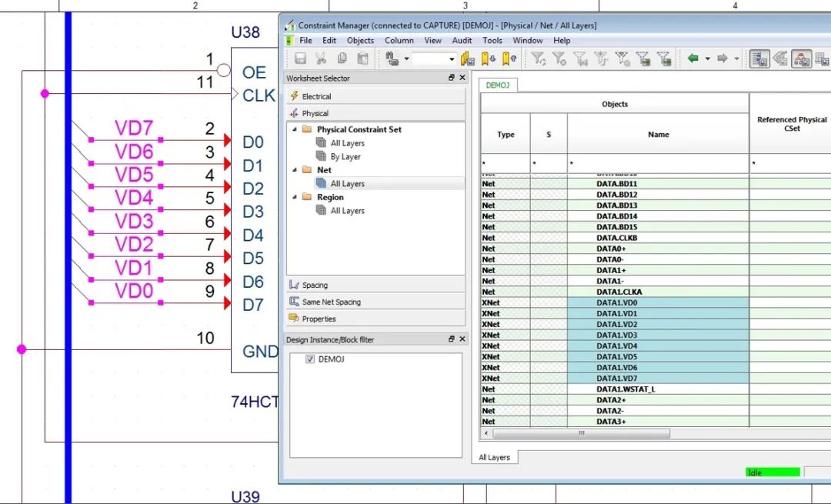Click the Cut scissors icon

[321, 58]
